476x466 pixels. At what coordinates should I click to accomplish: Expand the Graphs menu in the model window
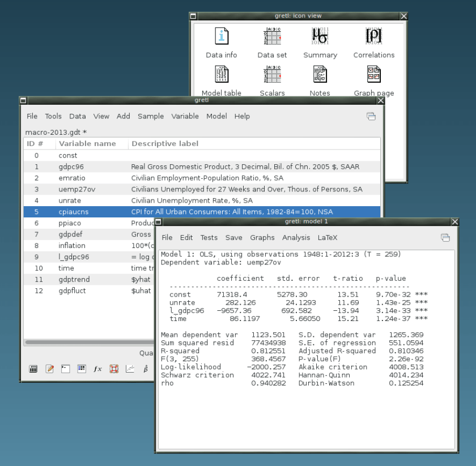coord(262,238)
